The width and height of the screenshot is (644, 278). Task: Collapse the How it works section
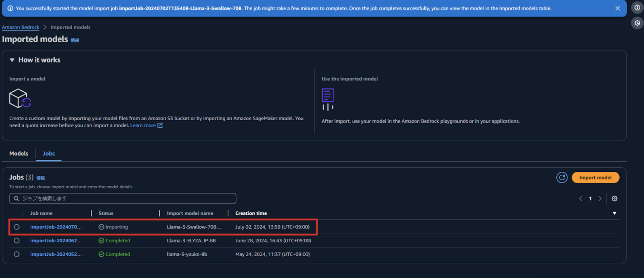pyautogui.click(x=12, y=60)
